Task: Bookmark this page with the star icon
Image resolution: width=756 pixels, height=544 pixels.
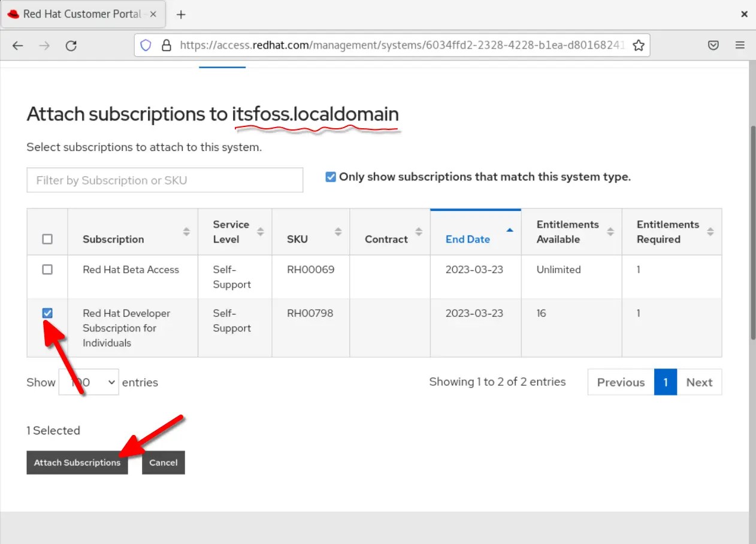Action: pyautogui.click(x=639, y=46)
